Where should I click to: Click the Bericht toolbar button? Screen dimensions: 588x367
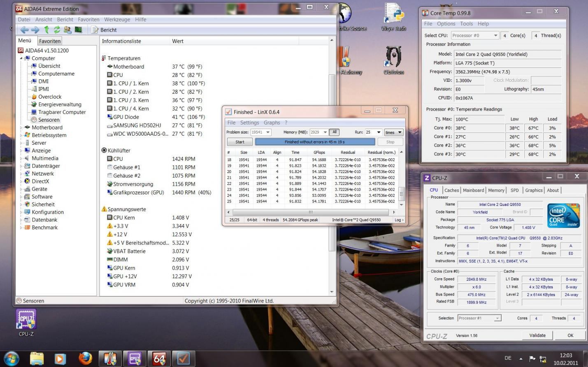tap(104, 30)
